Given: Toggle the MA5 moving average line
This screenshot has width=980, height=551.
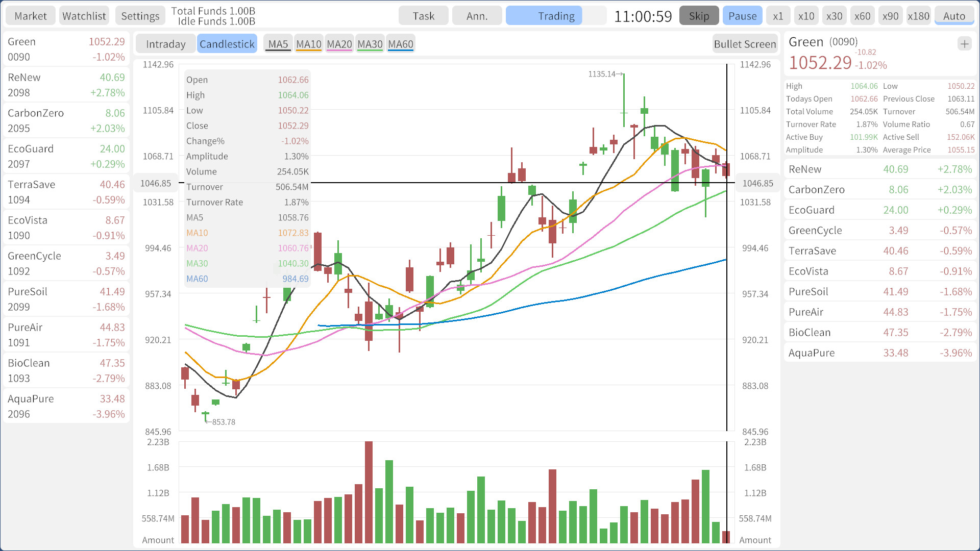Looking at the screenshot, I should coord(278,43).
